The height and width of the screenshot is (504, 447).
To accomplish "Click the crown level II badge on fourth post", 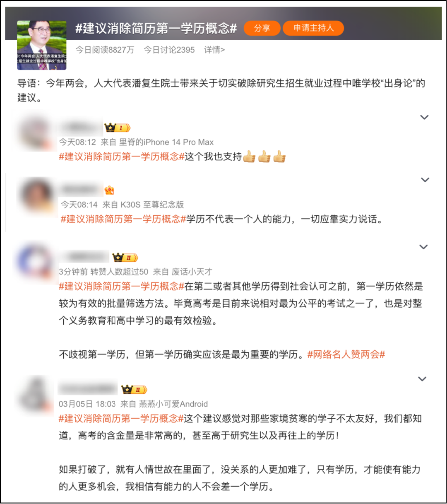I will tap(134, 390).
